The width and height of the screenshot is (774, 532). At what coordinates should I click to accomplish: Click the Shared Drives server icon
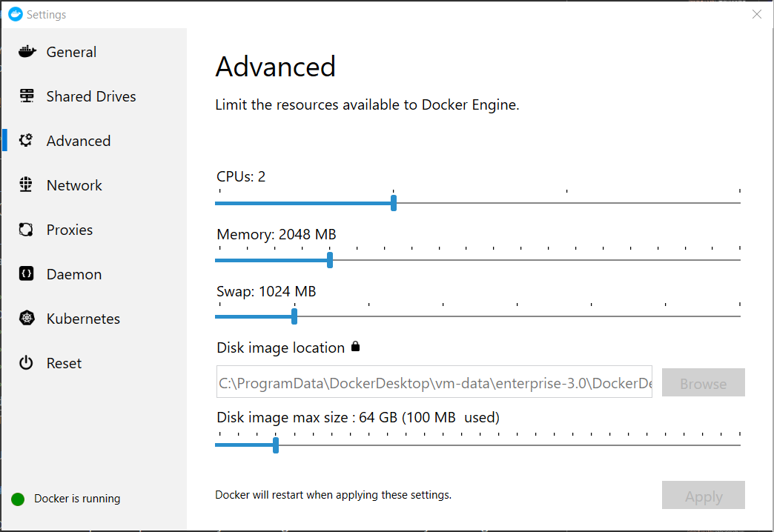click(x=27, y=96)
